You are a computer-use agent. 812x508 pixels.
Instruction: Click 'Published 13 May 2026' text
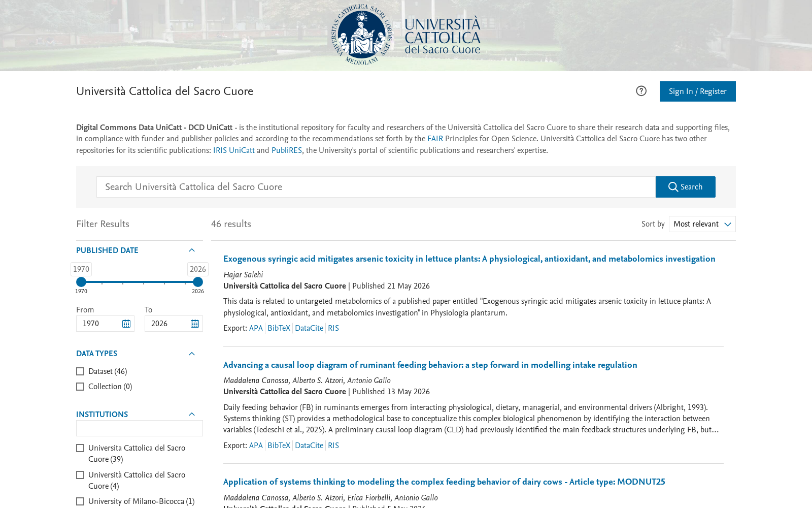(x=391, y=392)
